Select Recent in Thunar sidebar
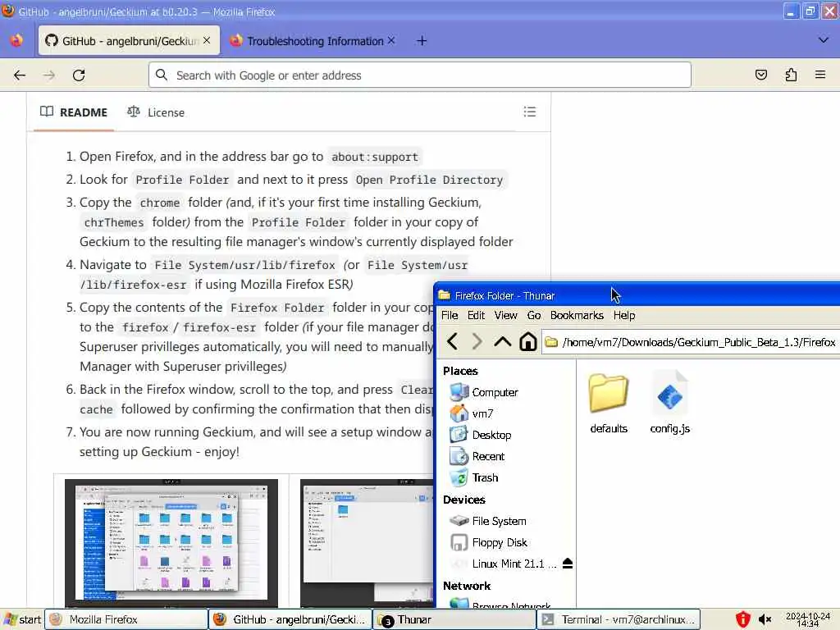This screenshot has width=840, height=630. pyautogui.click(x=477, y=456)
